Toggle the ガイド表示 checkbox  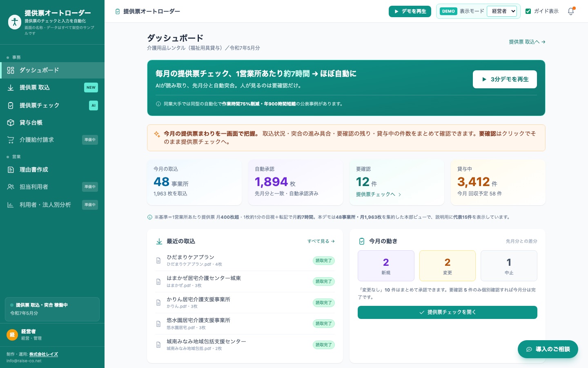(x=528, y=11)
